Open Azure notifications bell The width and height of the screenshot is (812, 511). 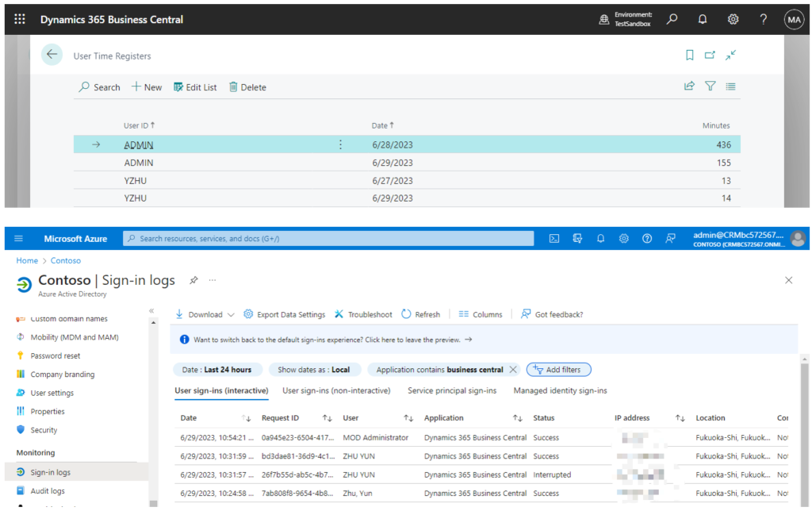(x=600, y=238)
